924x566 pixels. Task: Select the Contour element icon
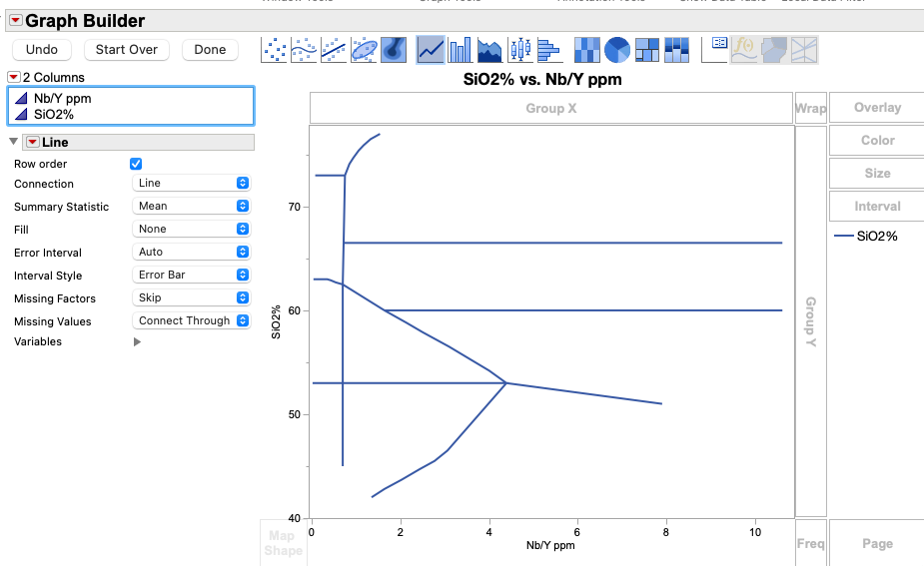(x=394, y=50)
